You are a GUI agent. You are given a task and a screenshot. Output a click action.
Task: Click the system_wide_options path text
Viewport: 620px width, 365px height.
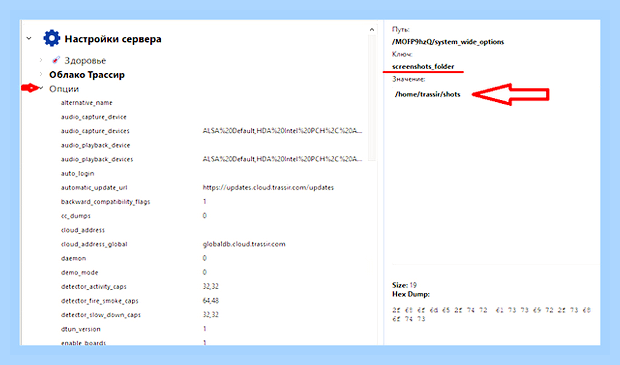pos(448,42)
